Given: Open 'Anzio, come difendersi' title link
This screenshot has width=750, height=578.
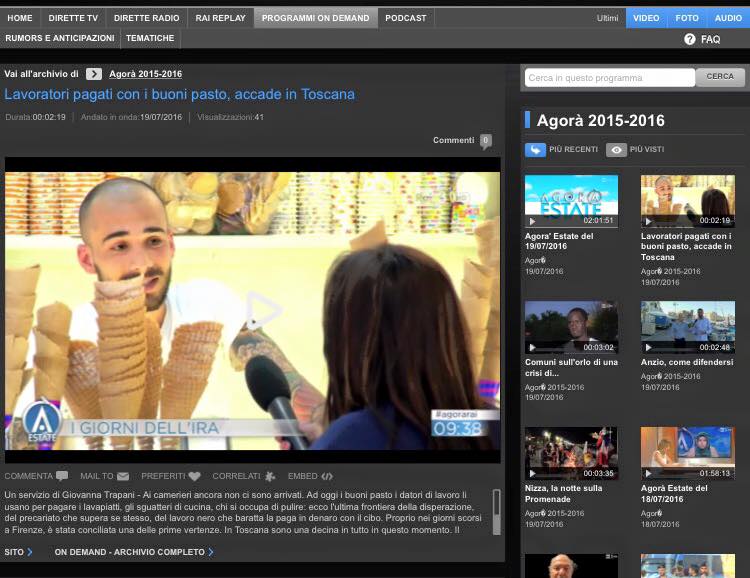Looking at the screenshot, I should click(x=687, y=362).
